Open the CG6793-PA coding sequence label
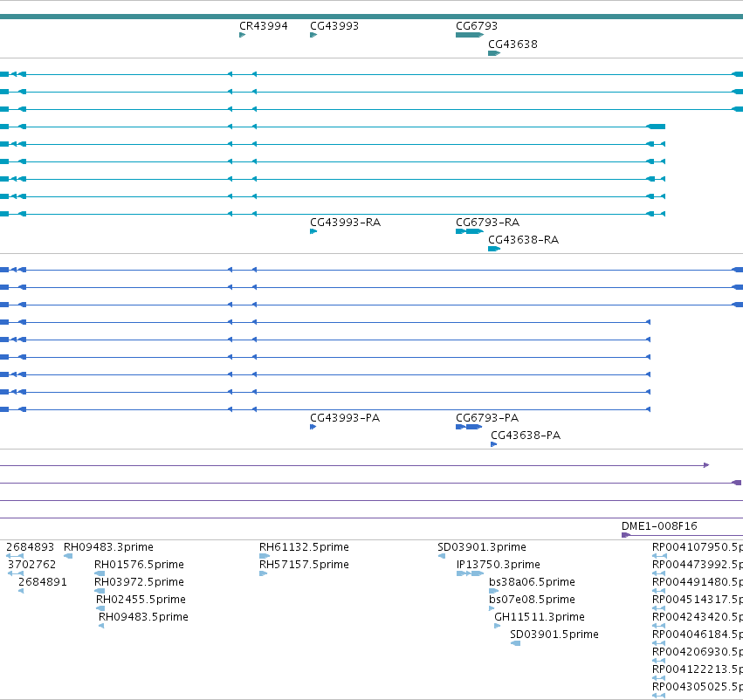The height and width of the screenshot is (700, 743). click(x=487, y=418)
